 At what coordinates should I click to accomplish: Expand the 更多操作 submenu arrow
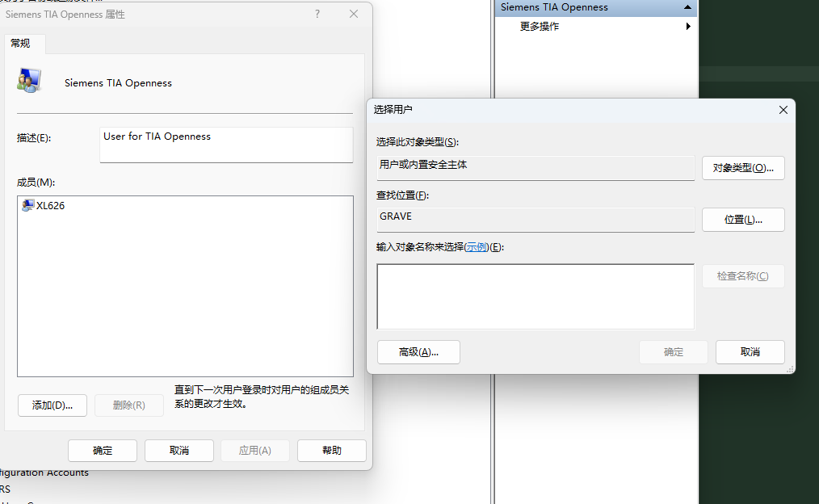[x=688, y=26]
